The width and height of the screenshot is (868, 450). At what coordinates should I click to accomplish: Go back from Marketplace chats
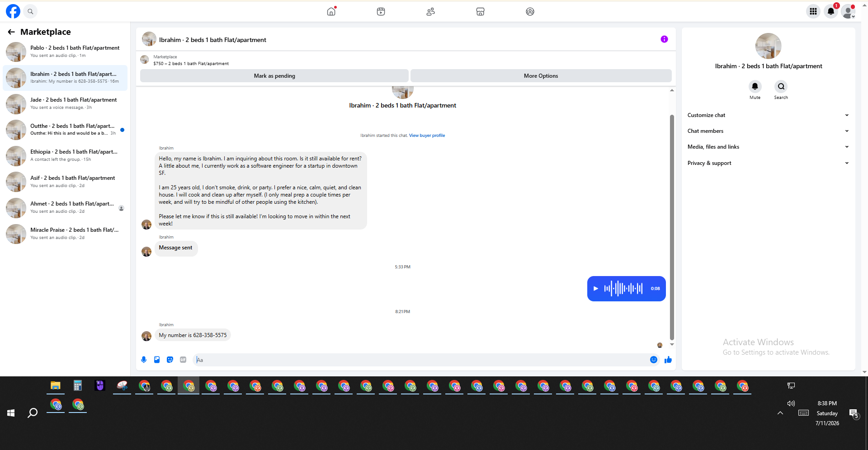11,32
